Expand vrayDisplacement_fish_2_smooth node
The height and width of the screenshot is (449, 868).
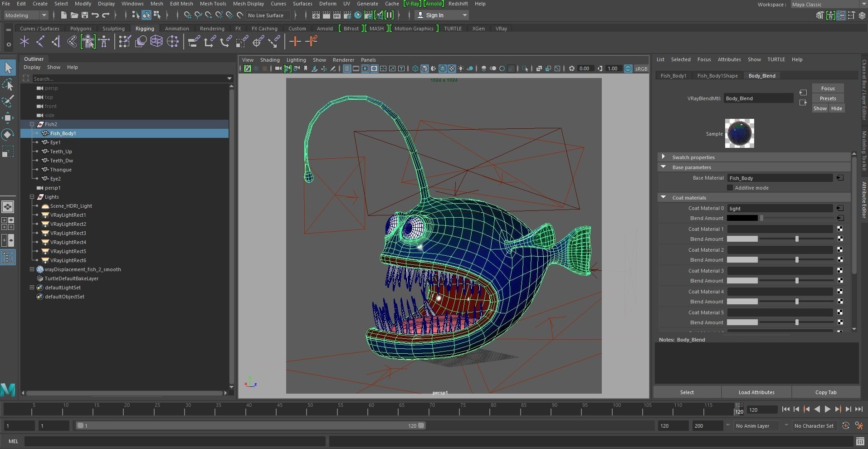click(x=32, y=269)
